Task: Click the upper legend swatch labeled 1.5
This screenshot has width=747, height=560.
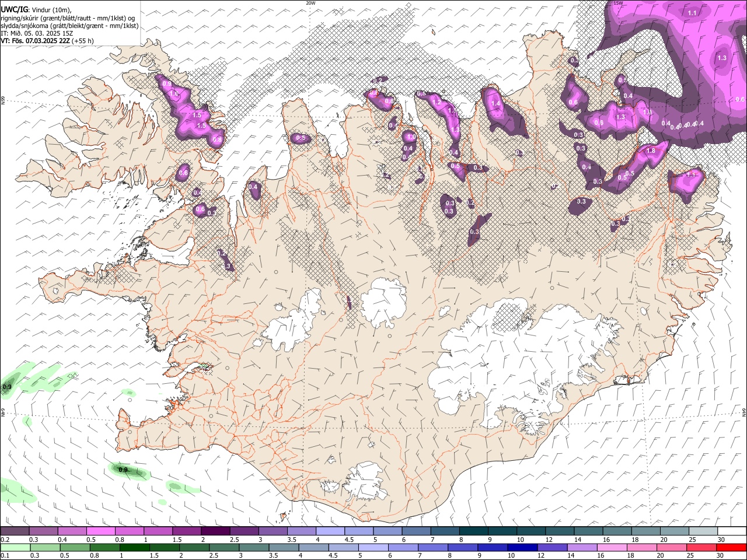Action: [x=186, y=531]
